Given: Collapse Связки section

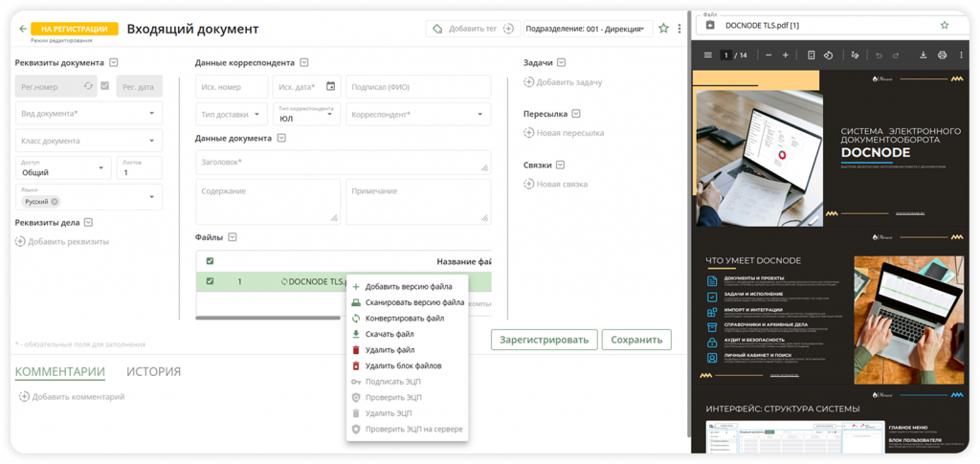Looking at the screenshot, I should [x=560, y=165].
